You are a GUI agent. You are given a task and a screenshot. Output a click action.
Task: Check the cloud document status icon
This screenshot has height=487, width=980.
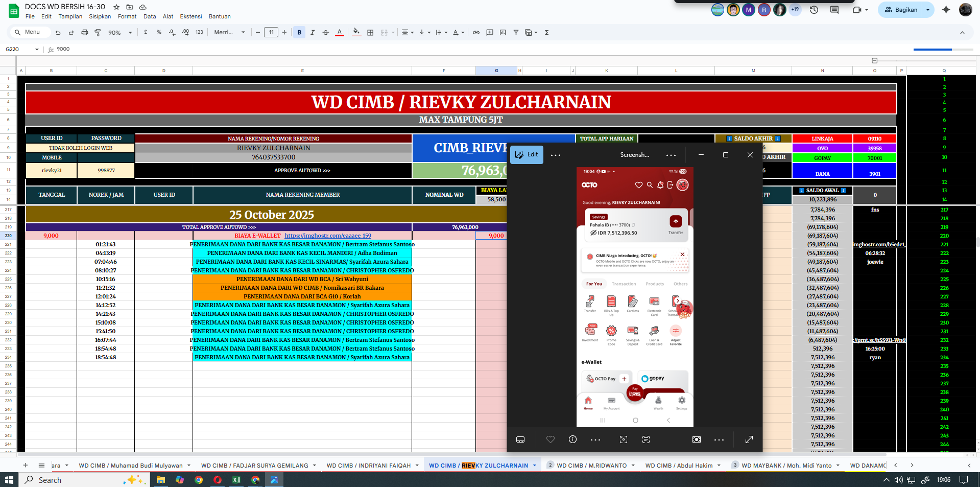(x=143, y=7)
